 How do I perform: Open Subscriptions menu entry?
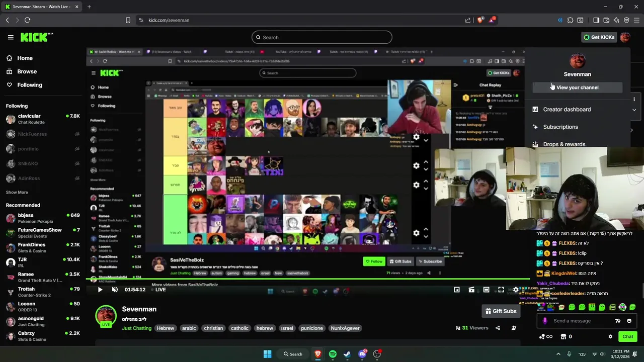[x=560, y=127]
